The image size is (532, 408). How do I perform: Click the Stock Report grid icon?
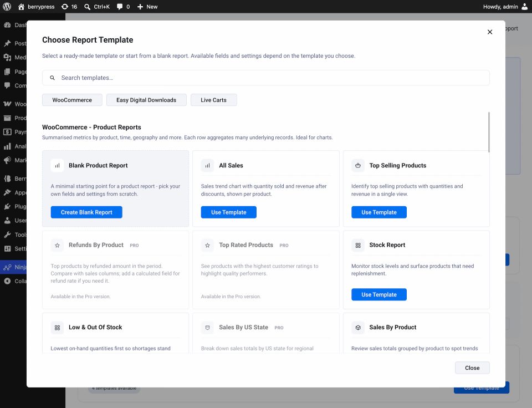(x=358, y=245)
